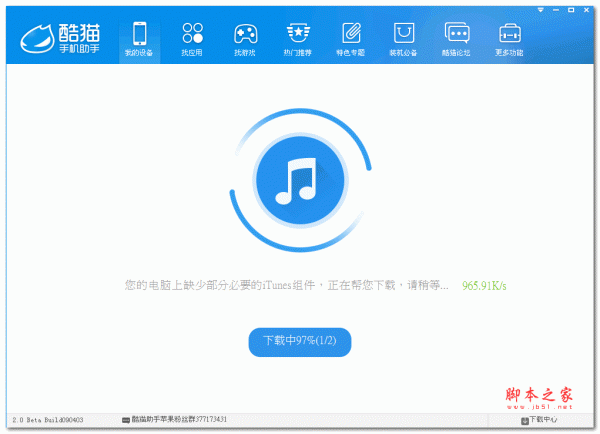
Task: Click the 下载中心 download icon
Action: [525, 421]
